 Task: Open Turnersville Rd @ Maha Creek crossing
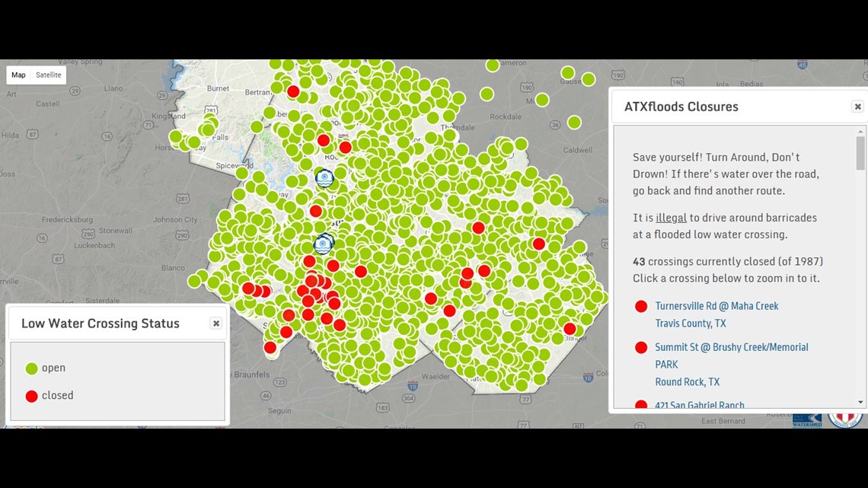pos(716,306)
